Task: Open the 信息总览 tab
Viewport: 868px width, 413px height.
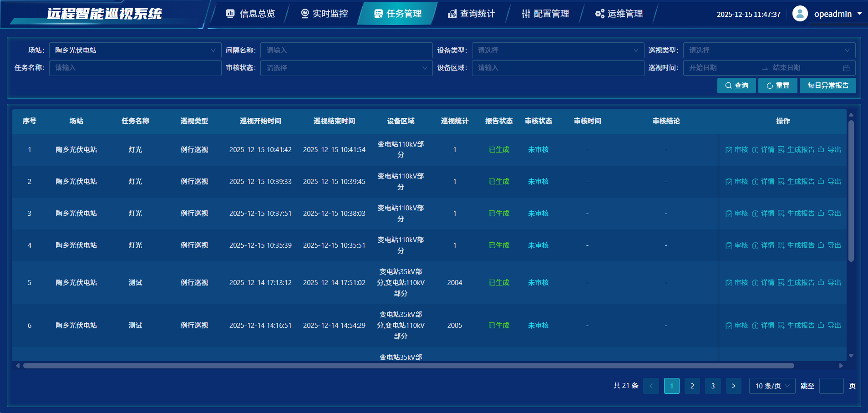Action: 250,14
